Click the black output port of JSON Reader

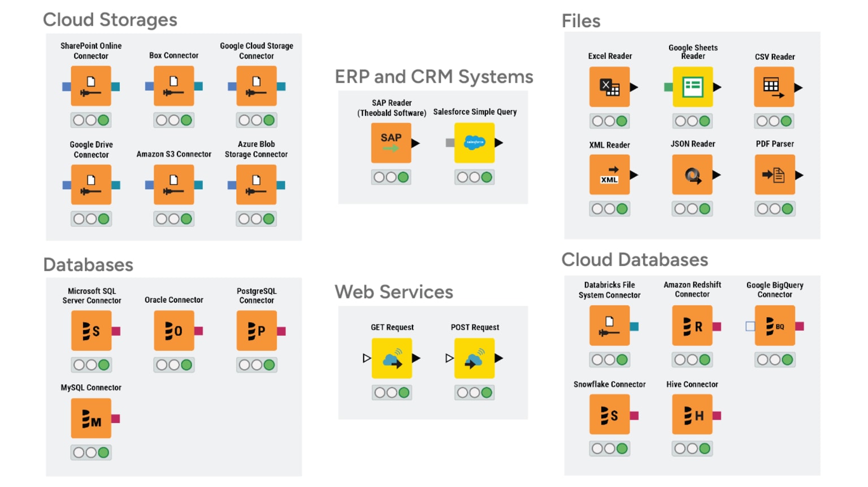coord(717,175)
